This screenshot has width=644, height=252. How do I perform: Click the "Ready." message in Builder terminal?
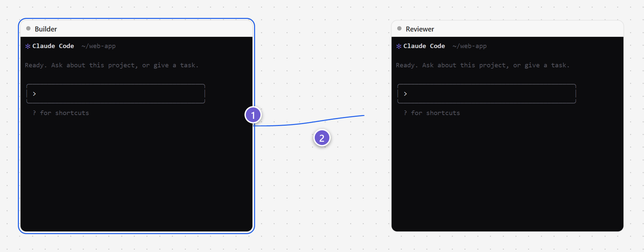pyautogui.click(x=112, y=65)
